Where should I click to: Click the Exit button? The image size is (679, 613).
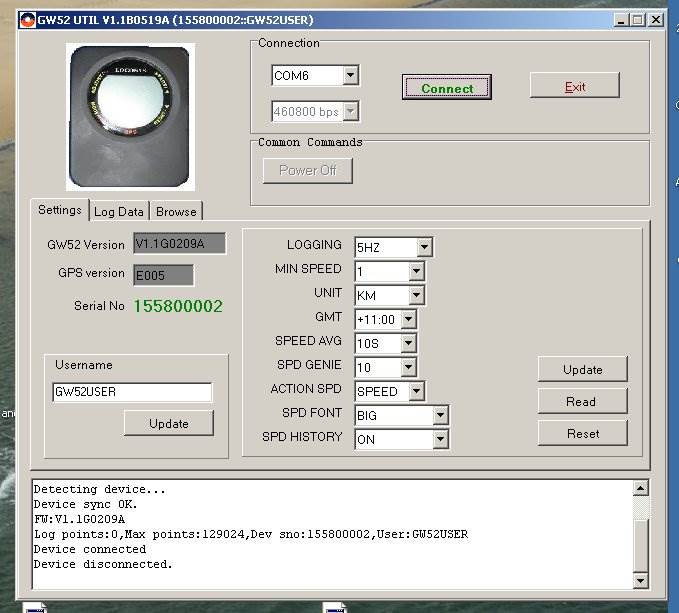(574, 86)
